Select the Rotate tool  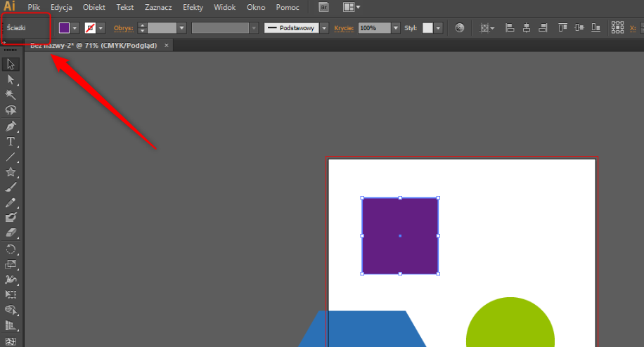point(11,249)
